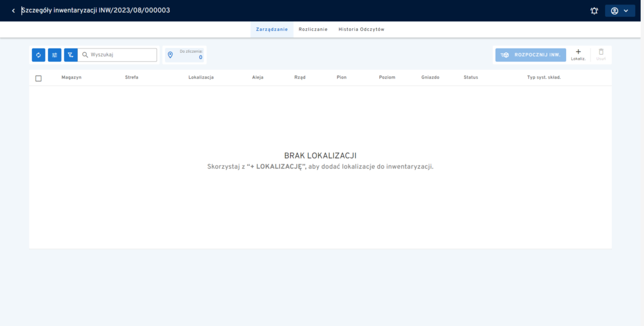644x326 pixels.
Task: Open the notifications bell
Action: (x=594, y=11)
